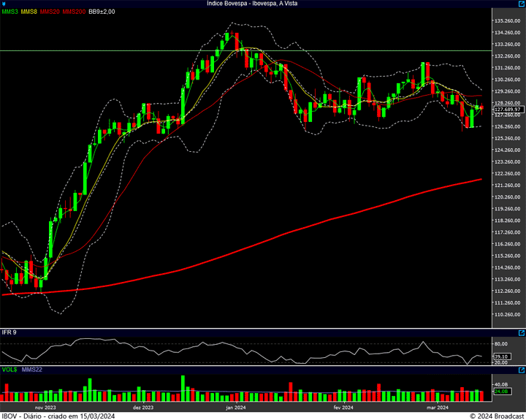Click the mar 2024 date axis label
The image size is (526, 420).
437,407
